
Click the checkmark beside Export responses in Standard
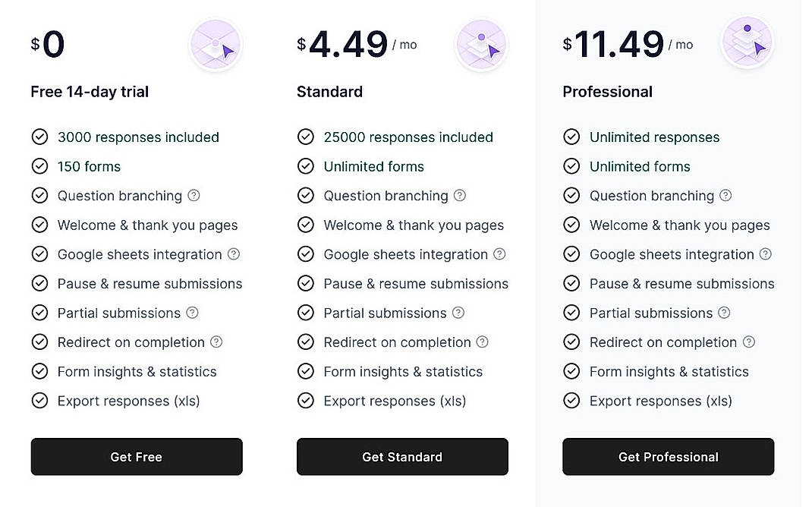coord(306,401)
